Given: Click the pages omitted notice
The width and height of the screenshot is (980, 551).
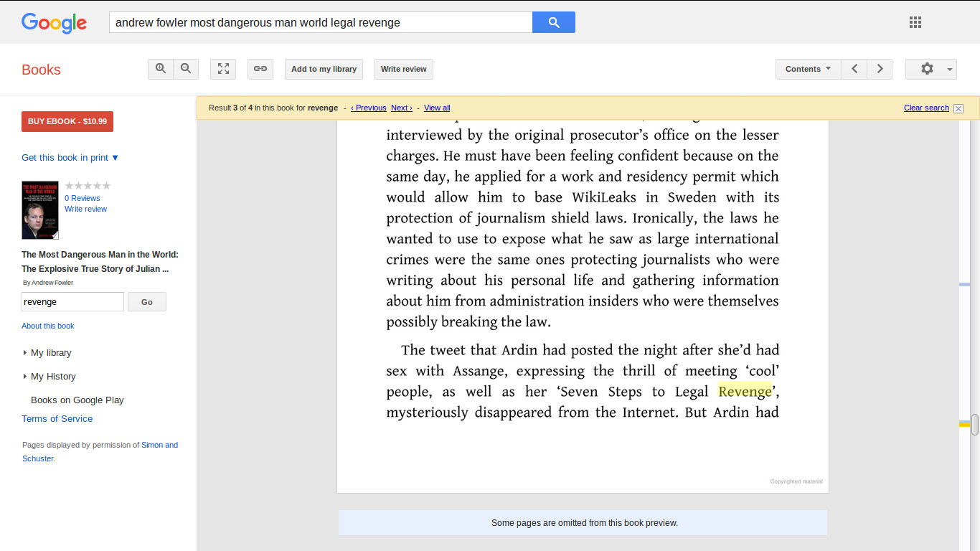Looking at the screenshot, I should (x=583, y=523).
